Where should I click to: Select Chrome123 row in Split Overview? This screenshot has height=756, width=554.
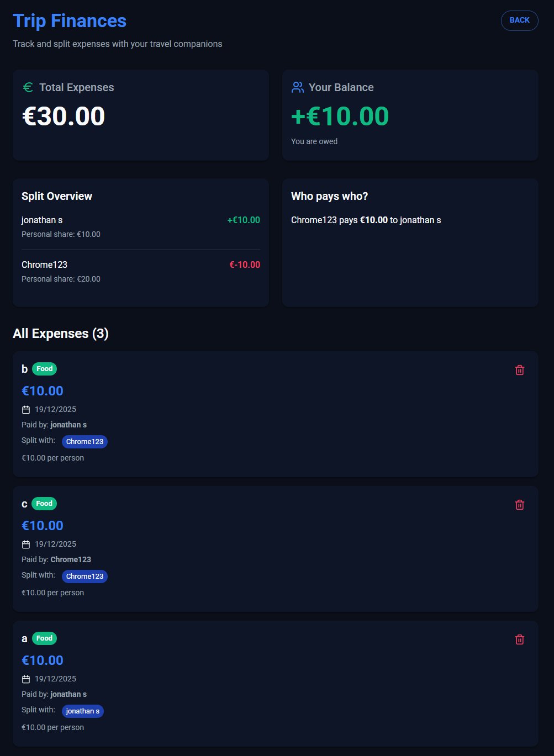140,271
